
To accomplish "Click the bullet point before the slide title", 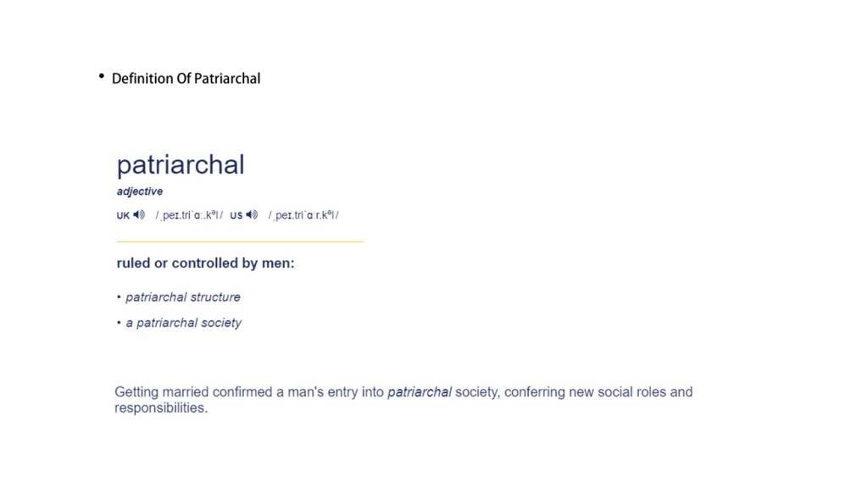I will tap(101, 77).
